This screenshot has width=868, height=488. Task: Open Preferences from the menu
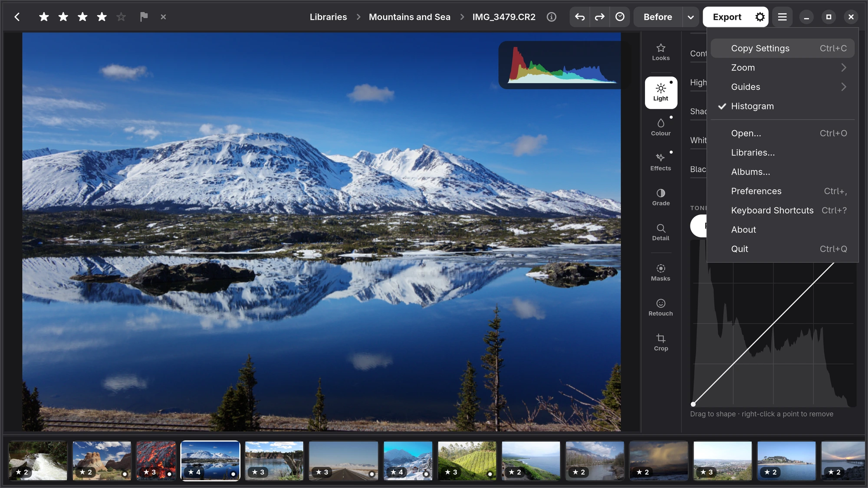click(x=783, y=191)
